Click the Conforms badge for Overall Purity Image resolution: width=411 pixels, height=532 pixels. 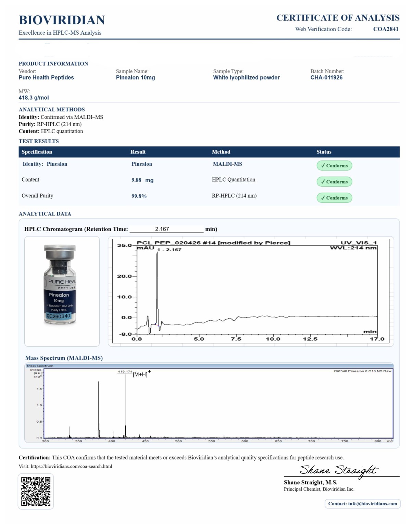coord(334,198)
